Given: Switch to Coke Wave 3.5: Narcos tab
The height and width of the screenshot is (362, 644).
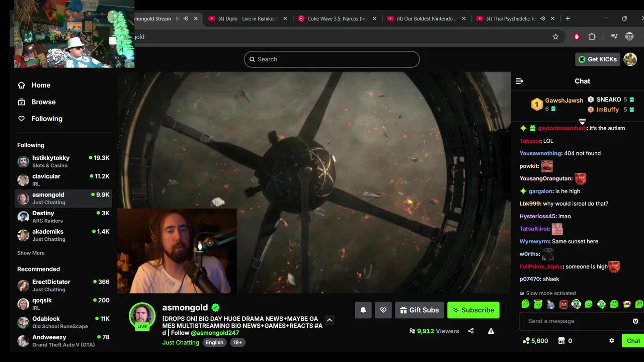Looking at the screenshot, I should click(337, 19).
